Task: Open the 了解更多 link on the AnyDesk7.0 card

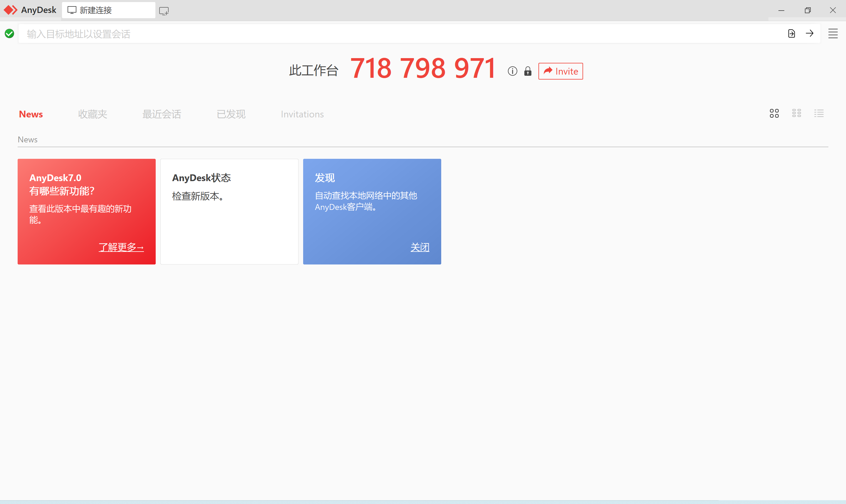Action: (121, 247)
